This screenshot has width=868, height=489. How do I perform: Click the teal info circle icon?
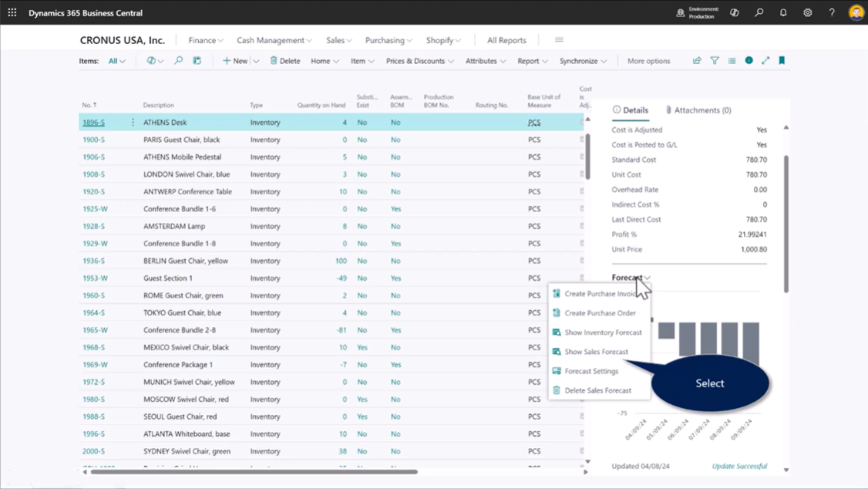[749, 60]
